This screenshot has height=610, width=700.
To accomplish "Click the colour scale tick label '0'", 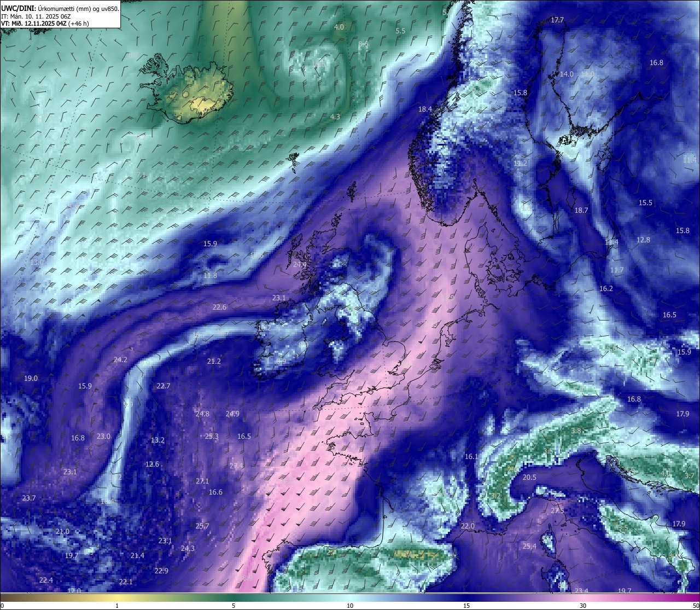I will [x=2, y=606].
